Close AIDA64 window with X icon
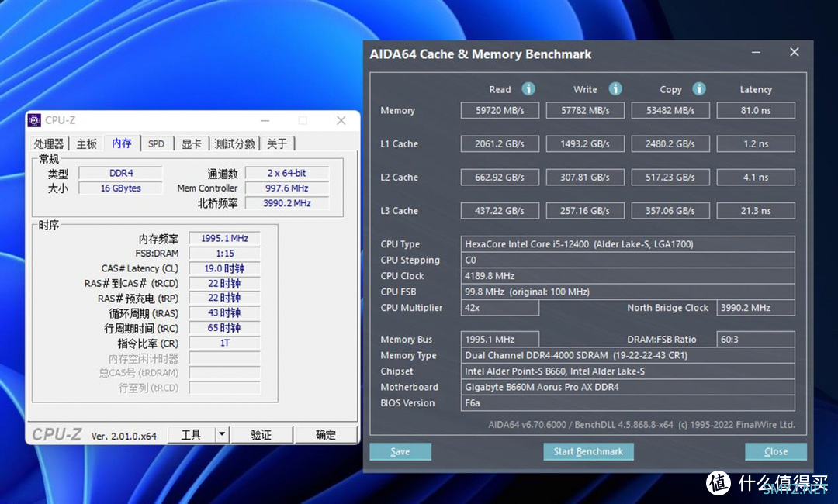 click(x=795, y=52)
